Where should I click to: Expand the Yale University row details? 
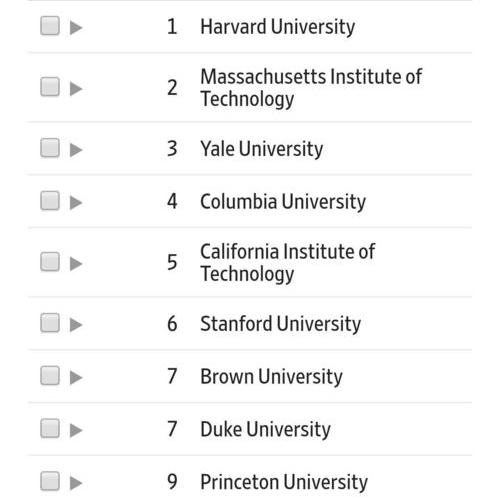76,150
